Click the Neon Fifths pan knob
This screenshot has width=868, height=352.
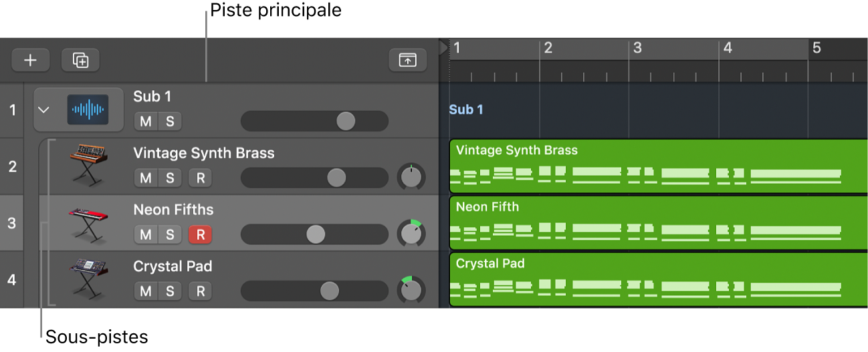tap(411, 234)
